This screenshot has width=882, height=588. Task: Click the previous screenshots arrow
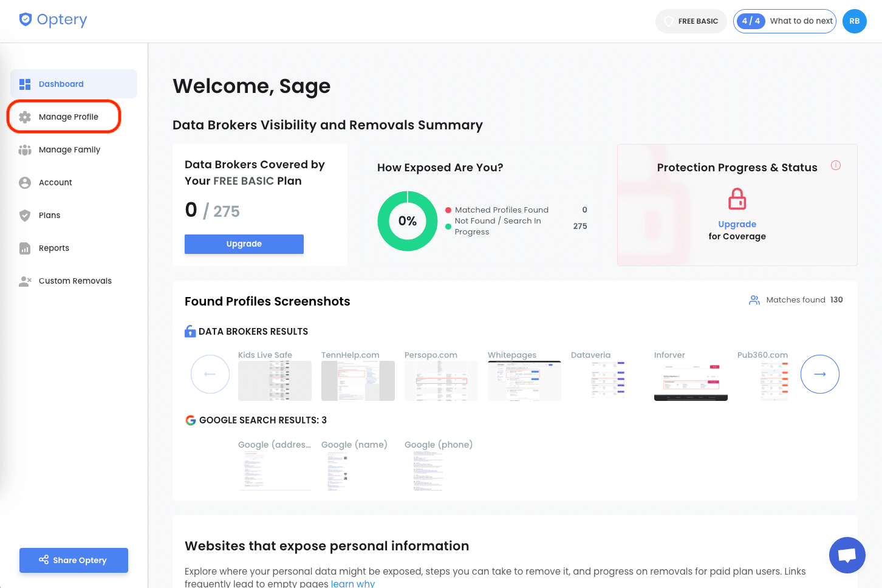[210, 374]
